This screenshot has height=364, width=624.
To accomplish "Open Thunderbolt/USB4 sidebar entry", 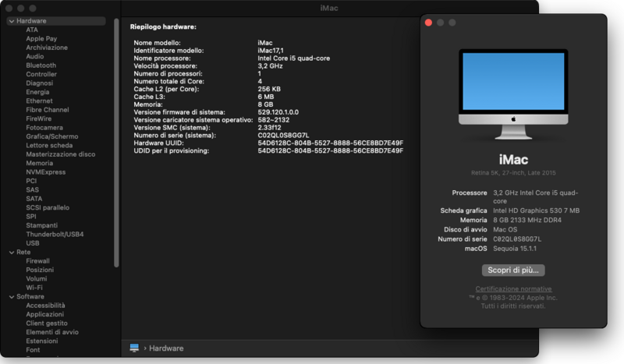I will (55, 235).
